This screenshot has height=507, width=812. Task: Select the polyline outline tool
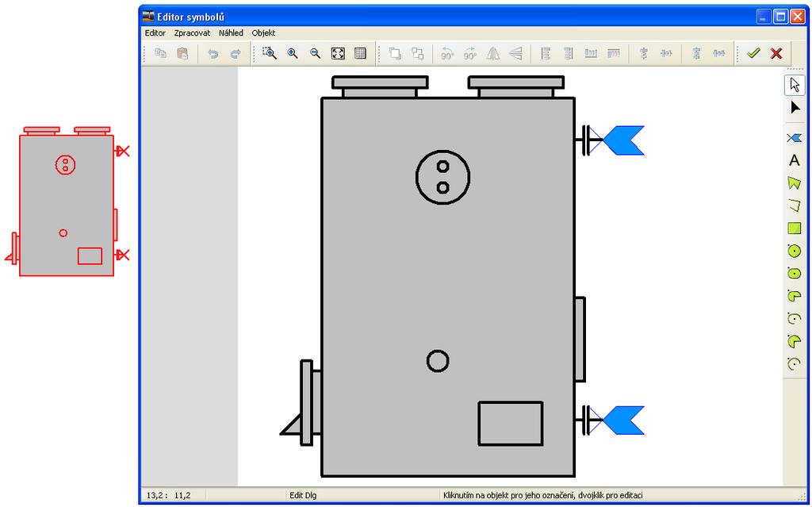(795, 205)
